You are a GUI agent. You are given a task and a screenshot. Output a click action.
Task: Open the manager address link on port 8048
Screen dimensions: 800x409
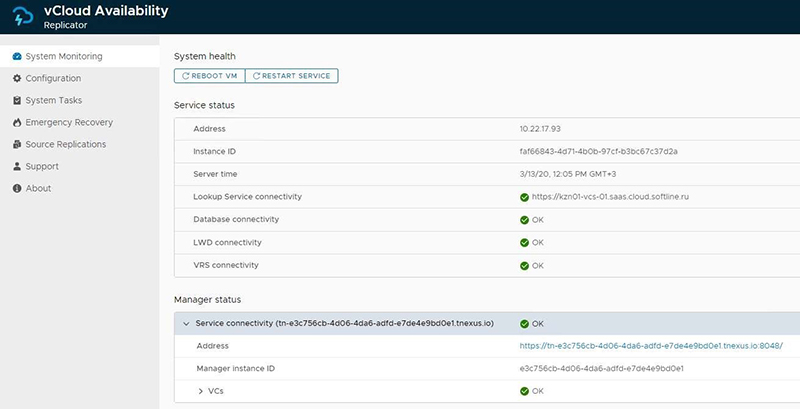coord(651,346)
